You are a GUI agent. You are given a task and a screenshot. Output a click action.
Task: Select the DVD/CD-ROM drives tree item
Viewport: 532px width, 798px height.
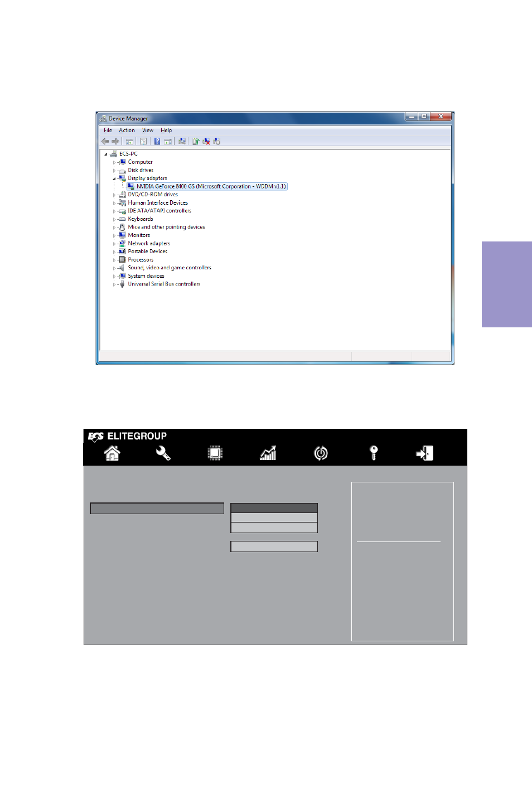(153, 195)
